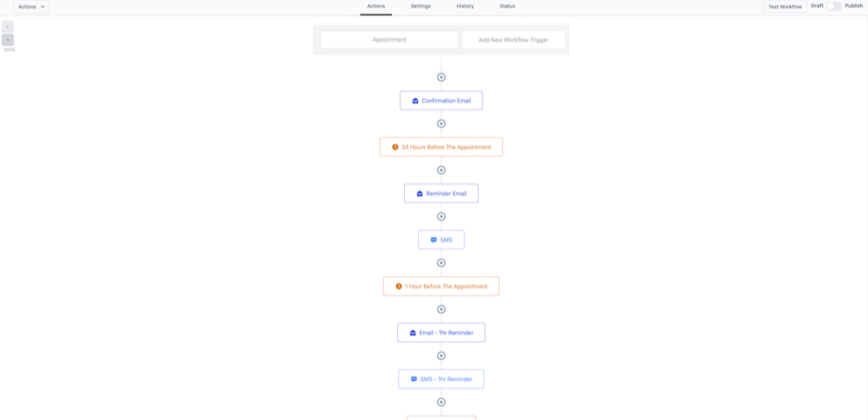Image resolution: width=868 pixels, height=420 pixels.
Task: Go to the Status tab
Action: pyautogui.click(x=507, y=6)
